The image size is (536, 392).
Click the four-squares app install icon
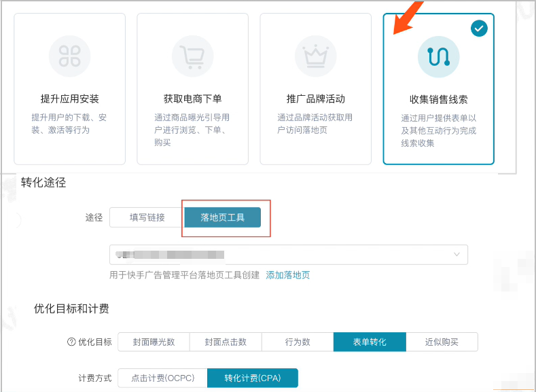tap(70, 56)
